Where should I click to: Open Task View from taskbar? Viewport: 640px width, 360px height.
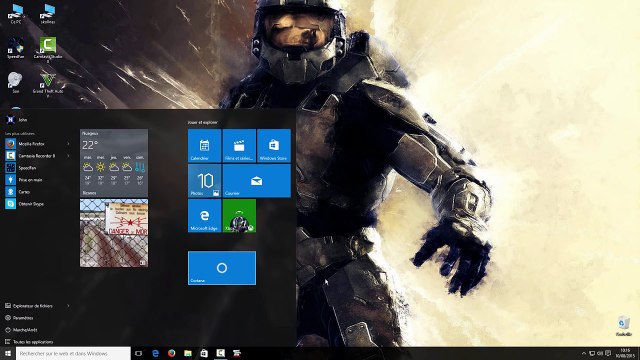(138, 353)
